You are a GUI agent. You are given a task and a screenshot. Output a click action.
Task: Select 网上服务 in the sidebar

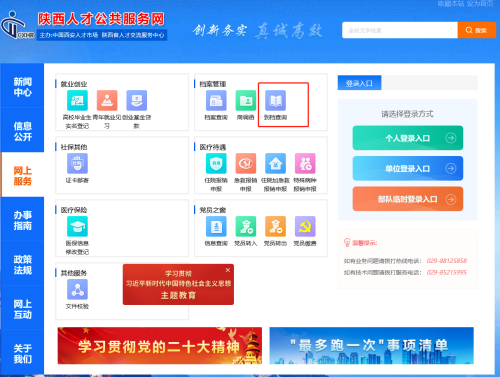click(x=22, y=176)
